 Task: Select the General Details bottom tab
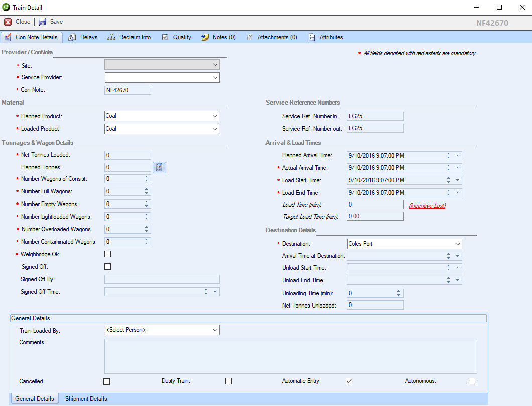point(35,399)
